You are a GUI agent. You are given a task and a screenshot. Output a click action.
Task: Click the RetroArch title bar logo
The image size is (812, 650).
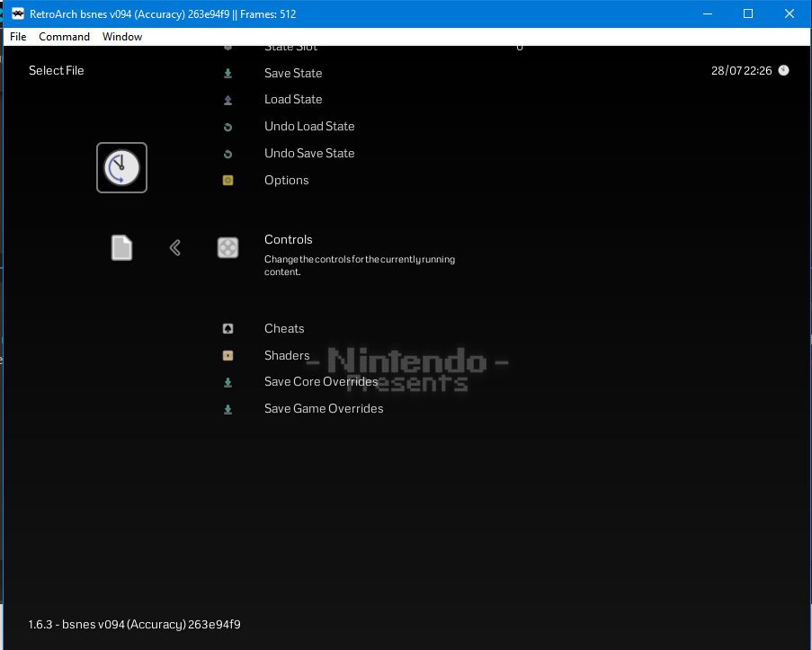click(x=18, y=13)
